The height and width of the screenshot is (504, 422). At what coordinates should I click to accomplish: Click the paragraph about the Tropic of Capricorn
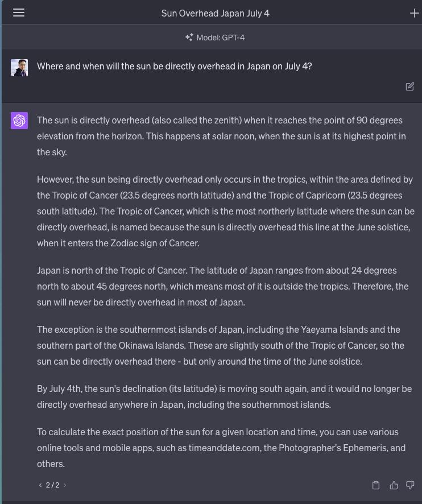pos(225,211)
